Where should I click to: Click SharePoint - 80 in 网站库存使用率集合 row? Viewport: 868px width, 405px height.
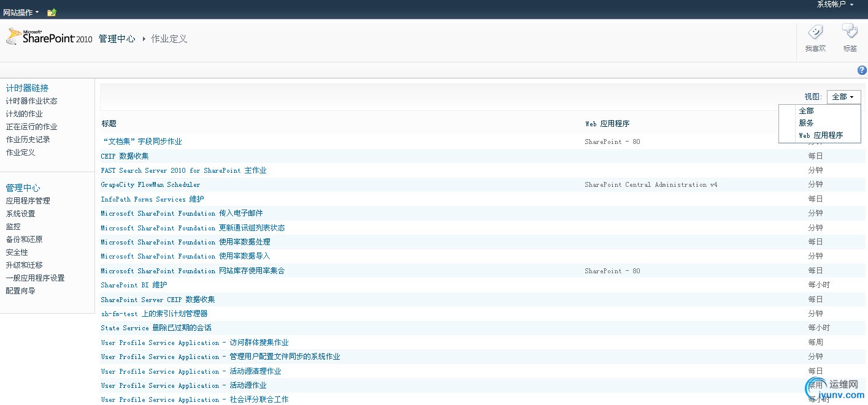point(612,271)
